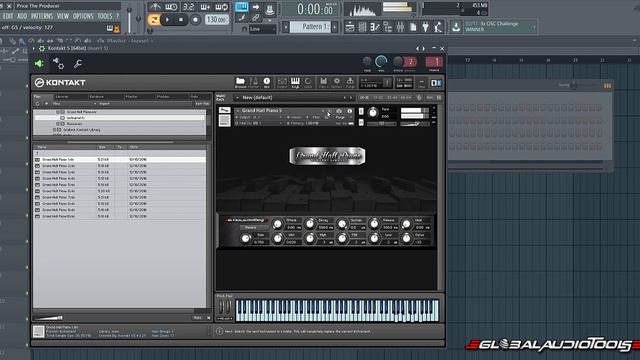640x360 pixels.
Task: Toggle overdub blend recording icon
Action: (x=205, y=7)
